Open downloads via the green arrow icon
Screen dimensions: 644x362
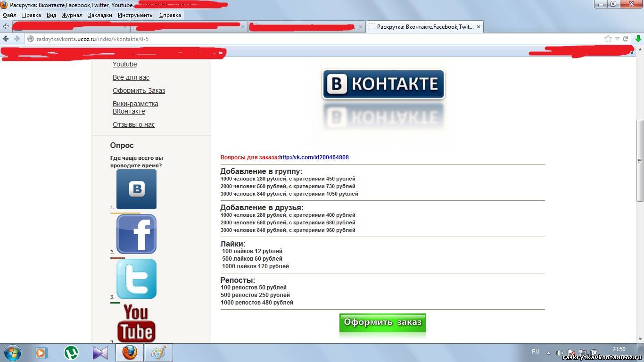[638, 39]
